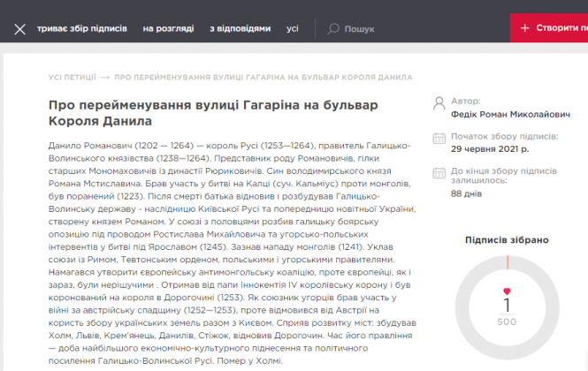Viewport: 588px width, 371px height.
Task: Click the breadcrumb arrow after УСІ ПЕТИЦІЇ
Action: click(105, 78)
